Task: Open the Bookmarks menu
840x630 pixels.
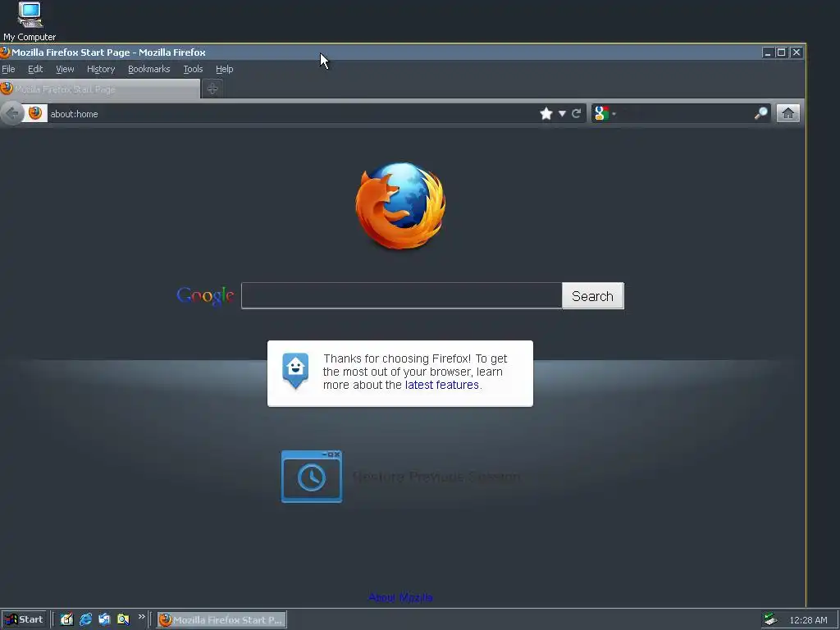Action: pos(149,69)
